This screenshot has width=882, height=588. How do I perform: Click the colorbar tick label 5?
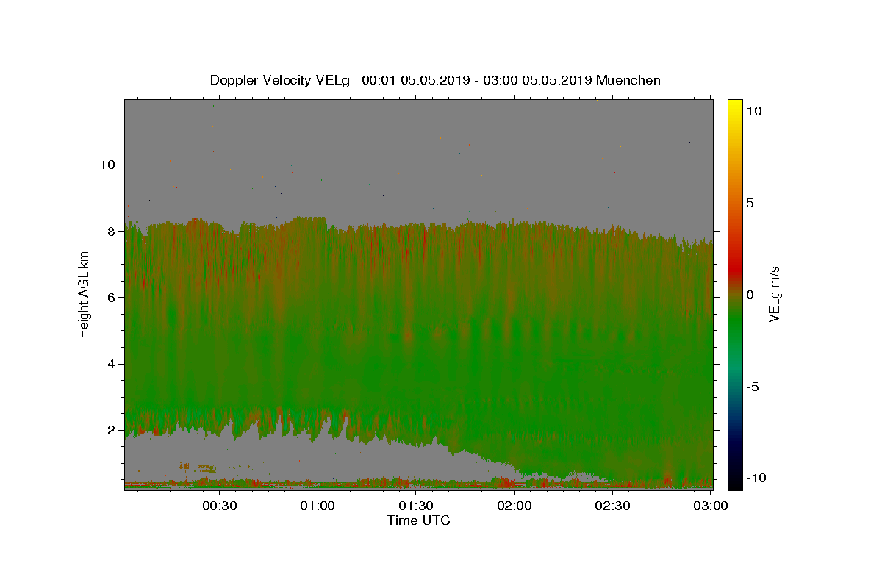click(x=750, y=202)
